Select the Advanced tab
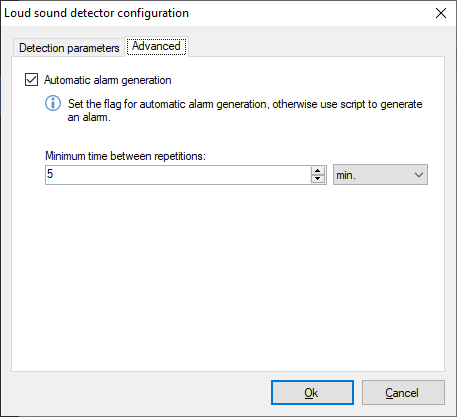The height and width of the screenshot is (417, 457). (156, 46)
